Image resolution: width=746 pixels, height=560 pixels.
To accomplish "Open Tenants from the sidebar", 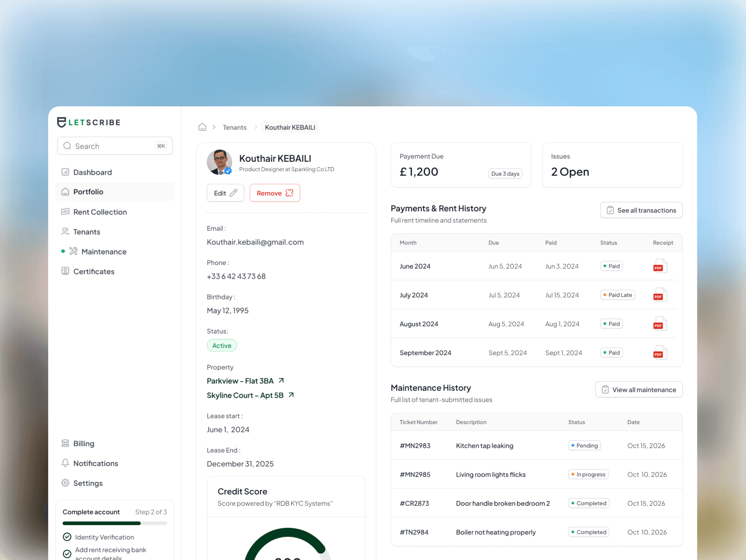I will tap(115, 232).
